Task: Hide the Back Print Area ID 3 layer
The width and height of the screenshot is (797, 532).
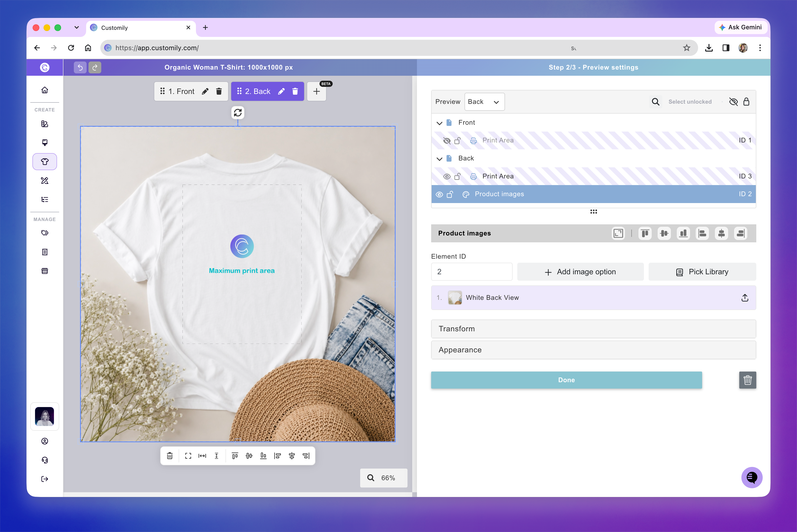Action: pos(447,177)
